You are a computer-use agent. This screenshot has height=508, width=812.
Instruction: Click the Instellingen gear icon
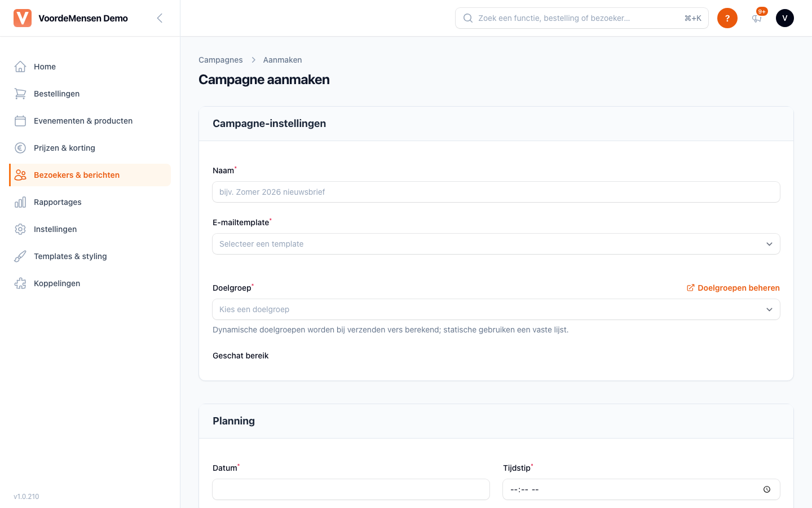pyautogui.click(x=20, y=229)
